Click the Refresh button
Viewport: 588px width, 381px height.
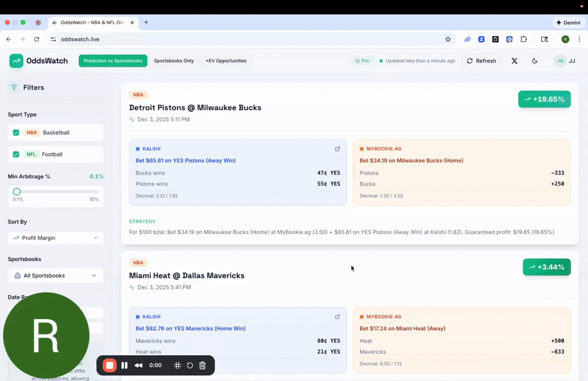click(x=481, y=61)
